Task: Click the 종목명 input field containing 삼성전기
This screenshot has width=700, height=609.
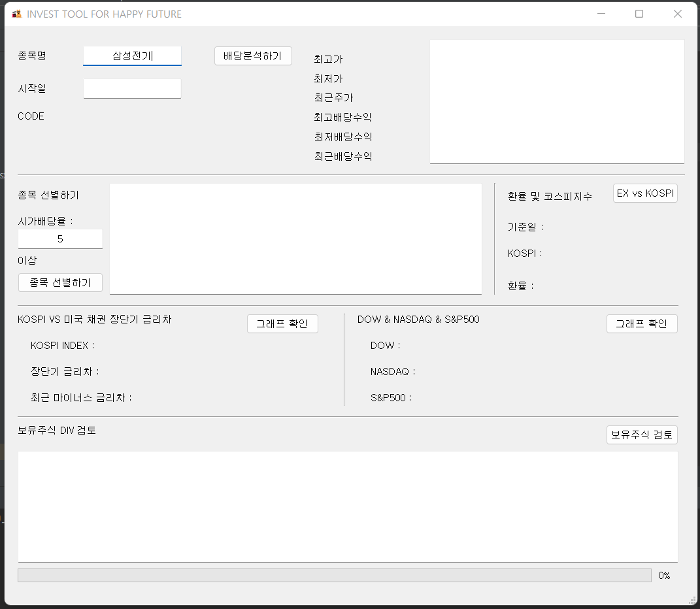Action: pyautogui.click(x=132, y=56)
